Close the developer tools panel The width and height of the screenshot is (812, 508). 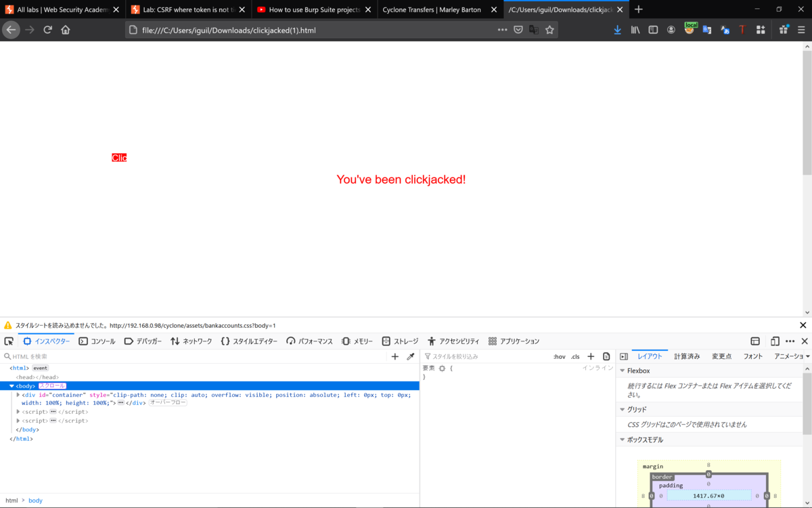tap(805, 341)
